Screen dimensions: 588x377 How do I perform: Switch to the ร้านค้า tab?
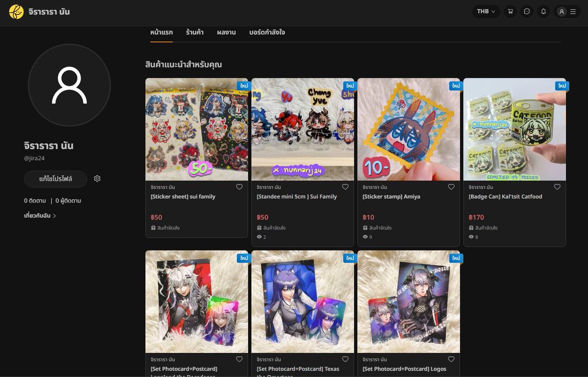195,32
